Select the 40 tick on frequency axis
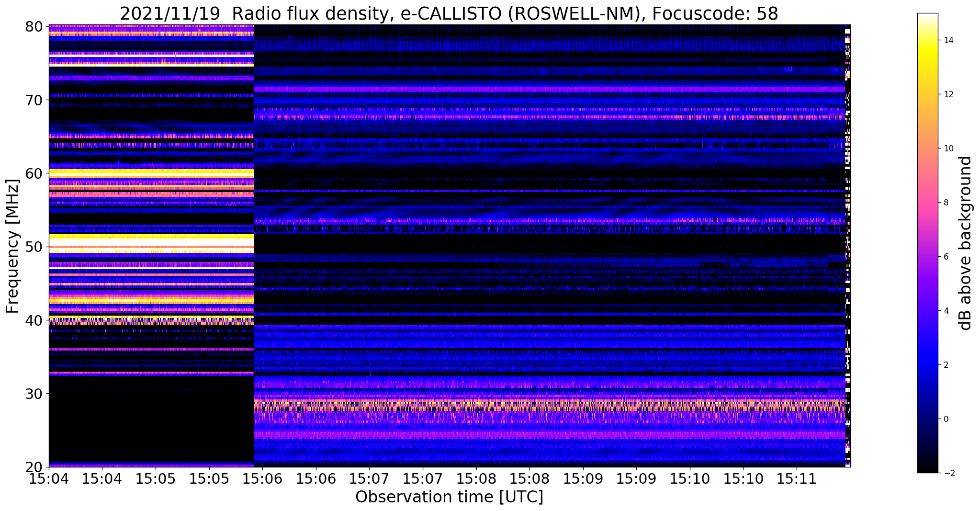 pyautogui.click(x=34, y=320)
